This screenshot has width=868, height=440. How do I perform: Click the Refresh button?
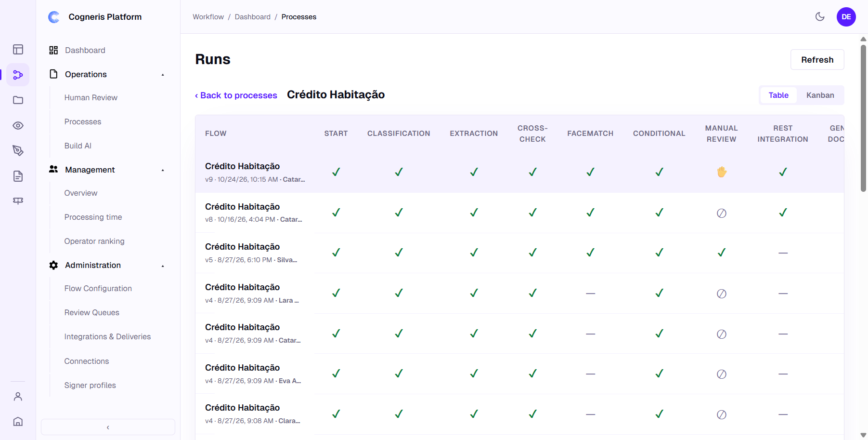pos(817,60)
